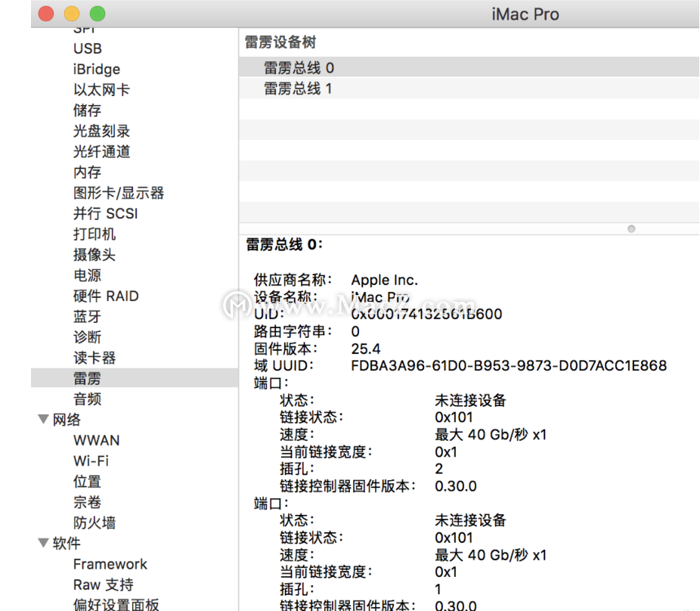This screenshot has width=700, height=611.
Task: Select 诊断 in the sidebar
Action: point(87,337)
